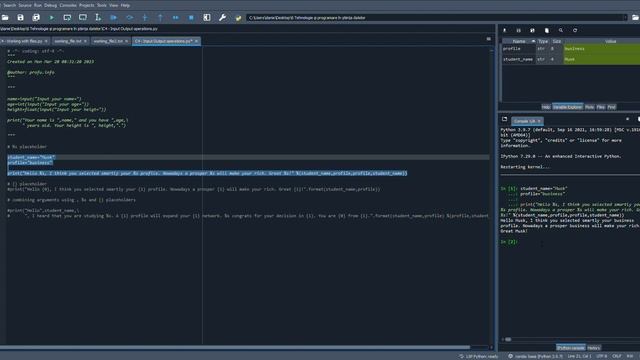Search variables with the magnifier icon

pyautogui.click(x=561, y=30)
